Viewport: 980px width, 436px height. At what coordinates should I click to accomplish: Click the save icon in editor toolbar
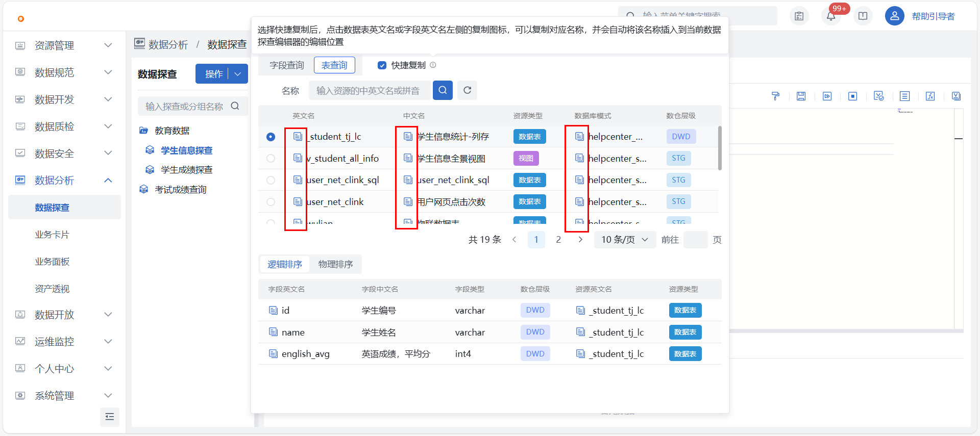(x=801, y=96)
